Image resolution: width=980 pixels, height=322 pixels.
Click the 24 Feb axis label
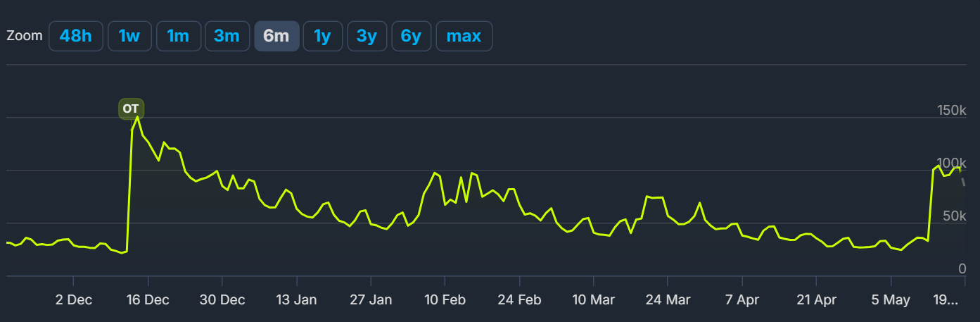(x=519, y=300)
